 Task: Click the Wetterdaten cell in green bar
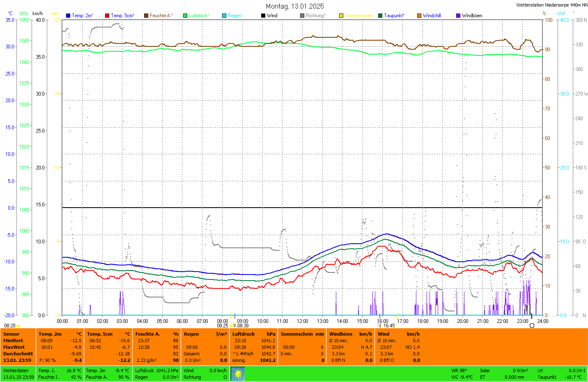(16, 371)
